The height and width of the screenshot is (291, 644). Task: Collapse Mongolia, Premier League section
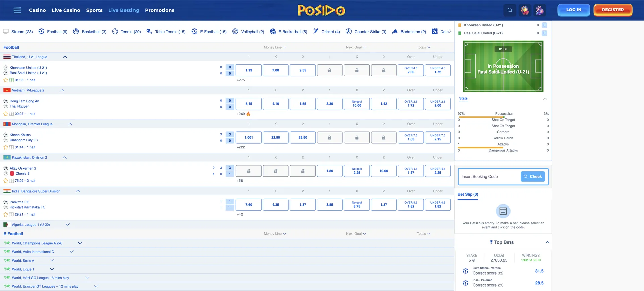(x=70, y=124)
